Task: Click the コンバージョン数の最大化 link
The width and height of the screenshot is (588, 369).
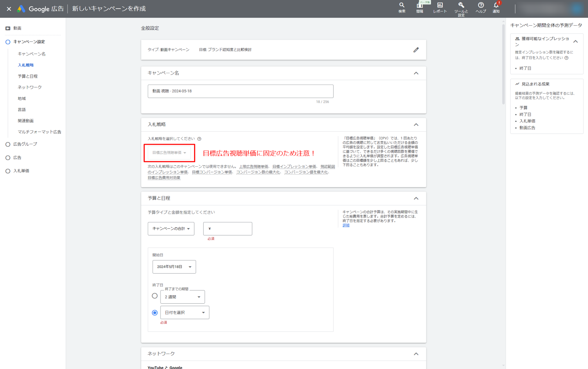Action: (258, 172)
